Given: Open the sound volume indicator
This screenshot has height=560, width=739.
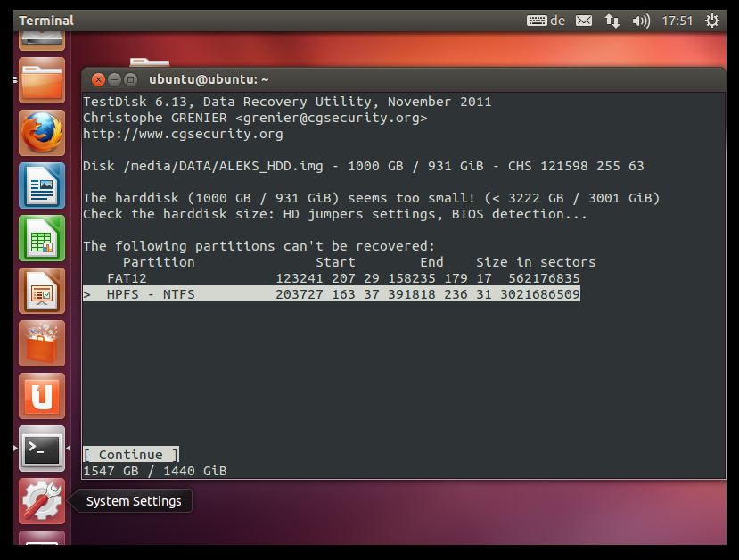Looking at the screenshot, I should coord(641,21).
